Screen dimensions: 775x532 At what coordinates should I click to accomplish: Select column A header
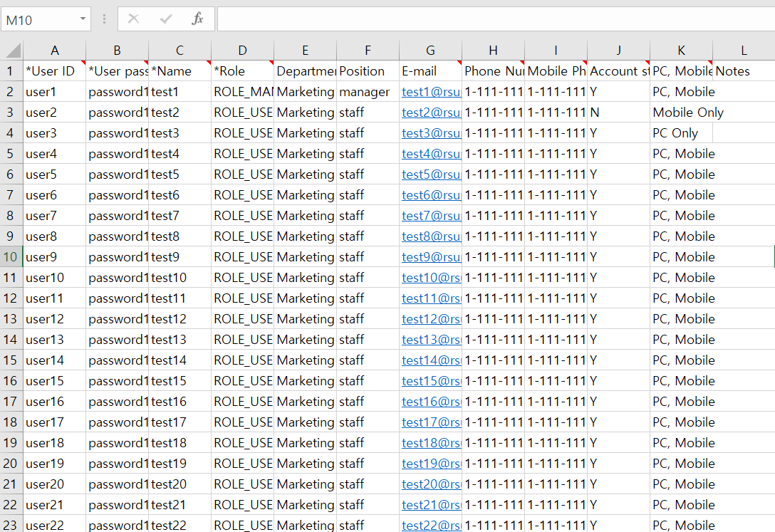click(54, 51)
